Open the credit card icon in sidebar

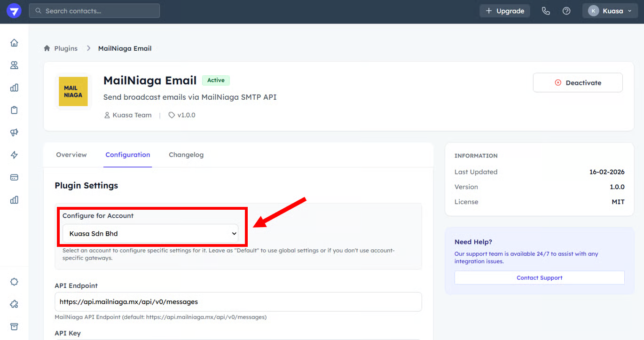click(14, 177)
